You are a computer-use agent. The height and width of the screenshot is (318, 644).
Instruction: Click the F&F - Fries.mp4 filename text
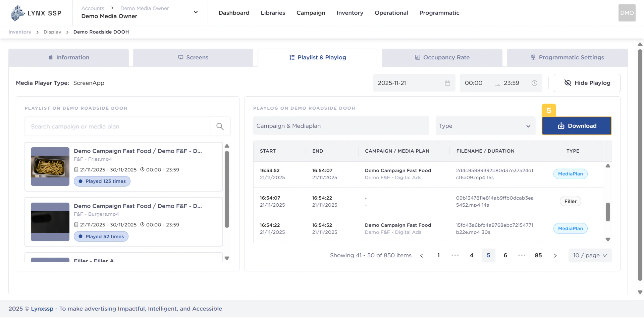(93, 159)
